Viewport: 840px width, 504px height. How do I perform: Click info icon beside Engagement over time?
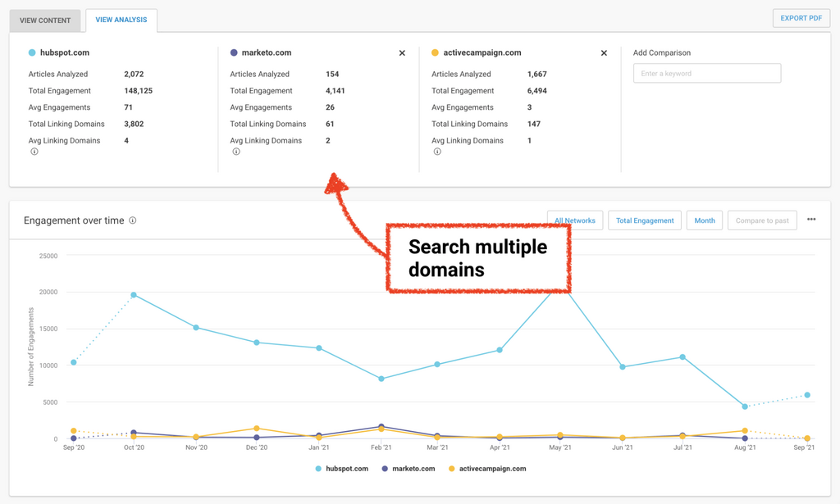pos(133,220)
